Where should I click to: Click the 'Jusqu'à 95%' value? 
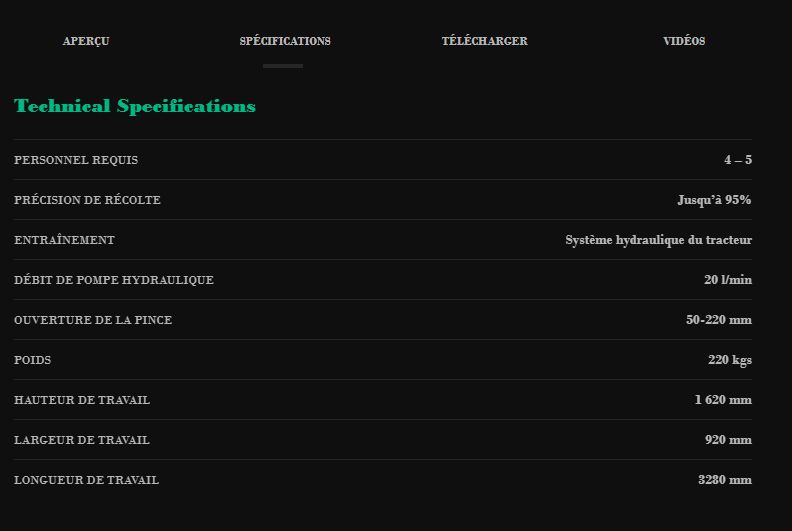coord(714,200)
